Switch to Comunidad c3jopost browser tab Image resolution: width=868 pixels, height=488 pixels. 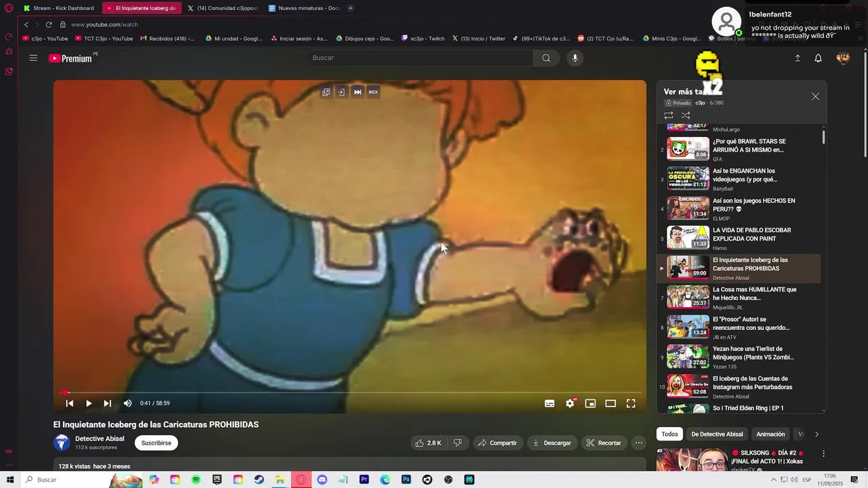pyautogui.click(x=222, y=8)
